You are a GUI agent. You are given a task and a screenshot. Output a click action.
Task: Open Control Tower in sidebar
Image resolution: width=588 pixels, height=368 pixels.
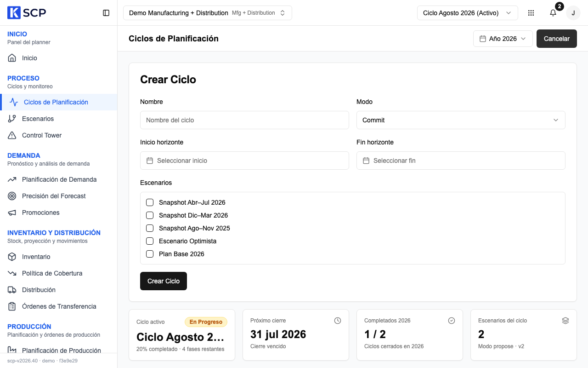click(x=59, y=135)
